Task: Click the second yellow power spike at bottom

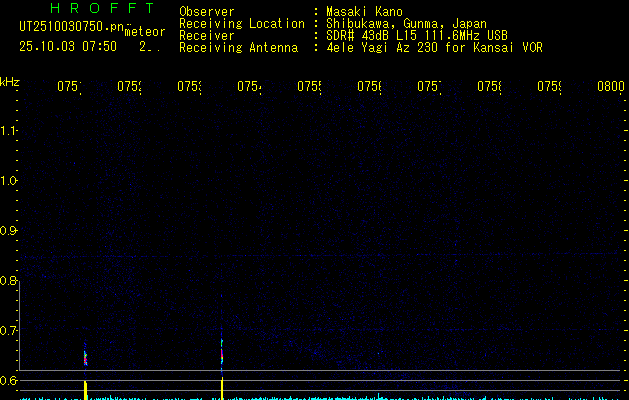Action: [221, 388]
